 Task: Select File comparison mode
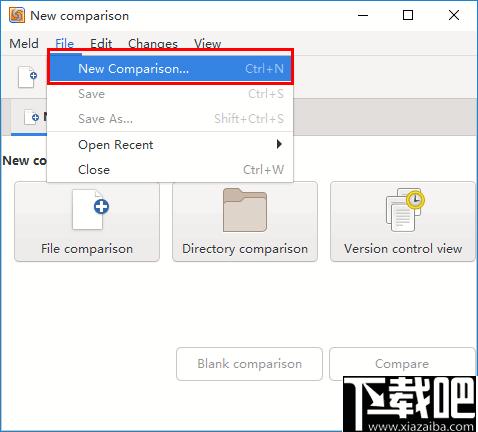coord(87,221)
